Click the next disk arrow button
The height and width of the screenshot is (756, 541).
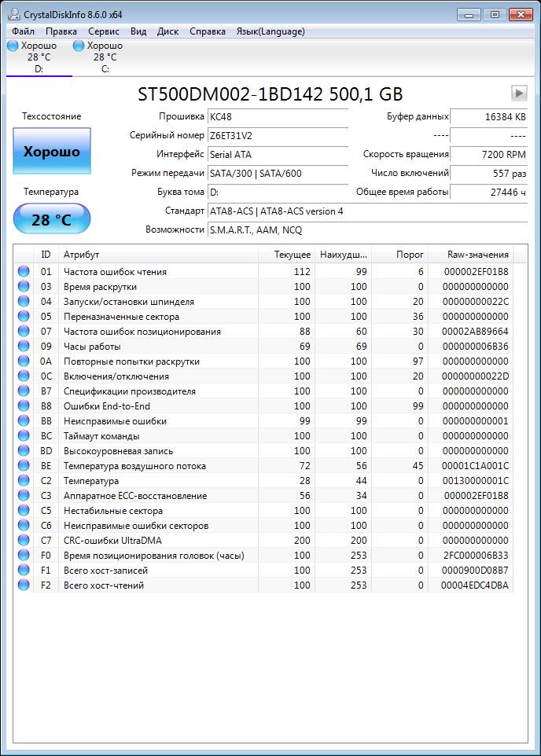(x=519, y=93)
